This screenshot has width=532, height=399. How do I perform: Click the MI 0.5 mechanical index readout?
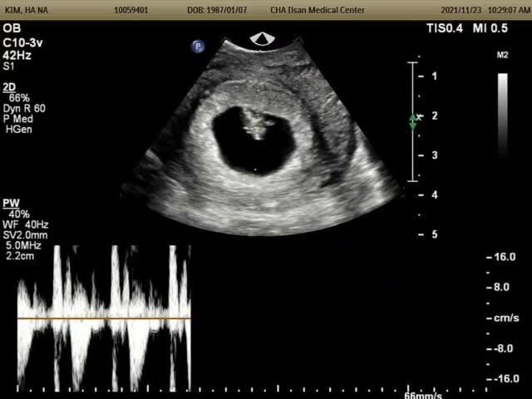[x=490, y=28]
